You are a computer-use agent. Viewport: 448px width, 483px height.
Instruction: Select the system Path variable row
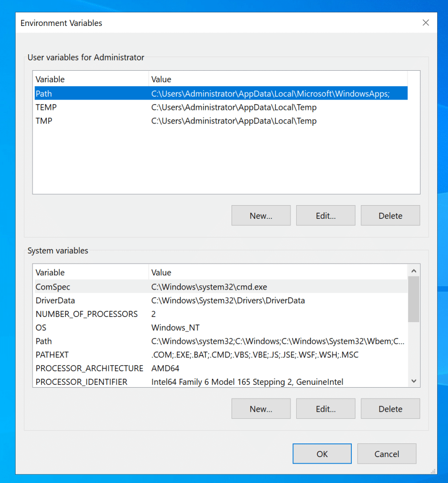(x=44, y=341)
